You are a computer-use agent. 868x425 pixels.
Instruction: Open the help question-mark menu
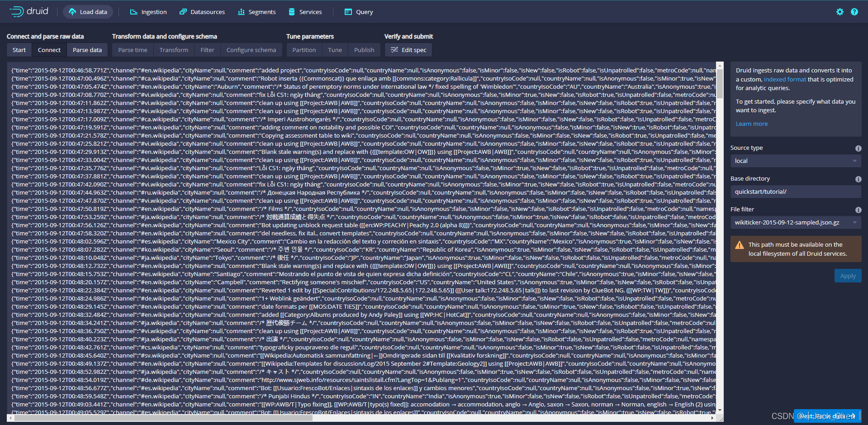click(854, 12)
